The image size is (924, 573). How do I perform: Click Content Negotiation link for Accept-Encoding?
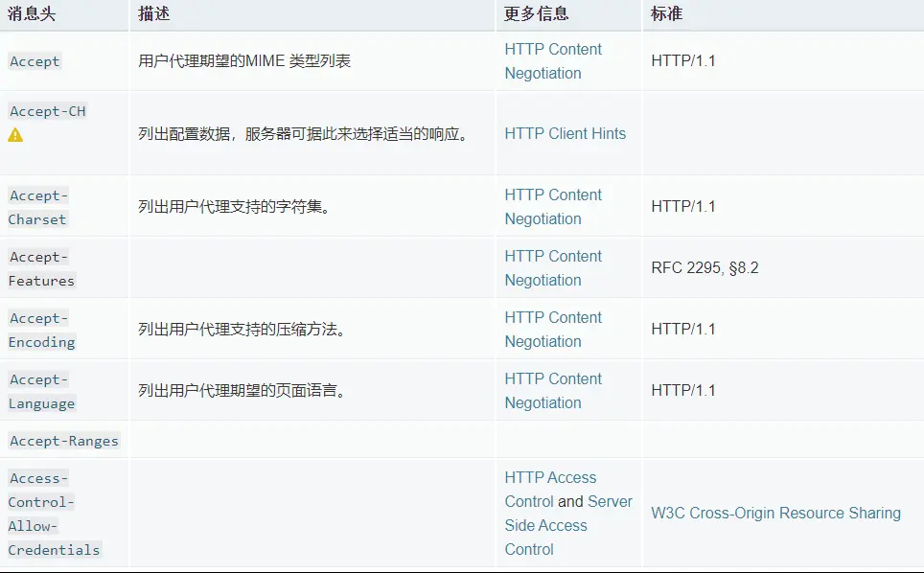(553, 330)
